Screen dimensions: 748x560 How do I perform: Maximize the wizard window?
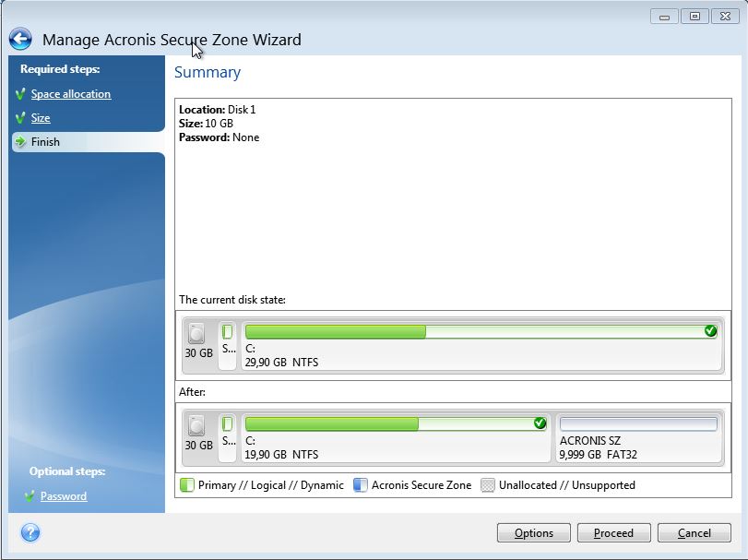695,17
